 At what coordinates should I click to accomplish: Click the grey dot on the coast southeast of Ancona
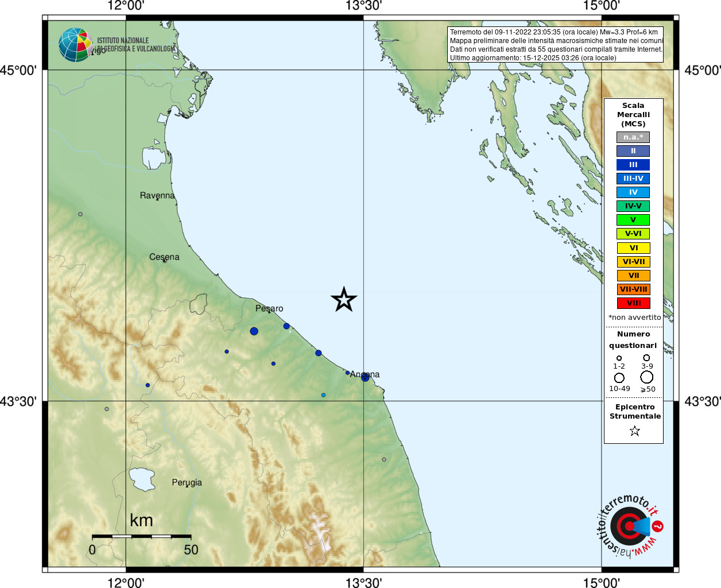point(384,459)
